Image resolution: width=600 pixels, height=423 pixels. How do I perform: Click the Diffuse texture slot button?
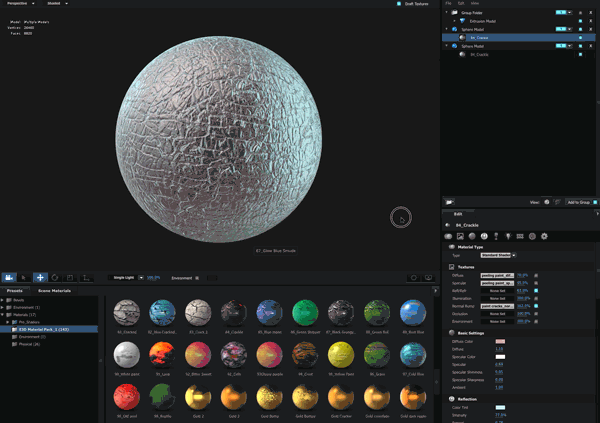[x=497, y=274]
